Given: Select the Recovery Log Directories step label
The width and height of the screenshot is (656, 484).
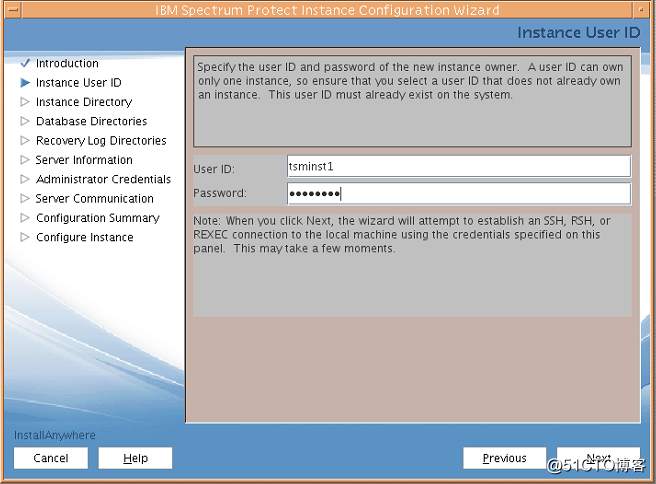Looking at the screenshot, I should pyautogui.click(x=101, y=141).
